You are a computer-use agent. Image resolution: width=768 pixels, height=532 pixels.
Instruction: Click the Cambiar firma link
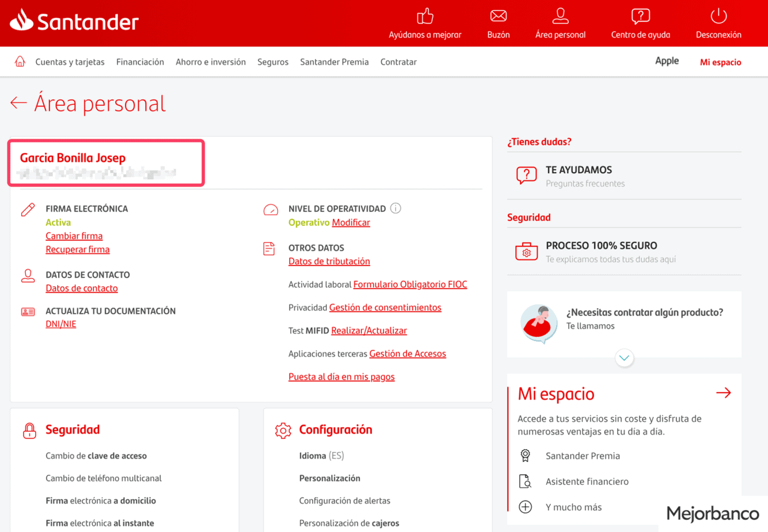[x=74, y=236]
